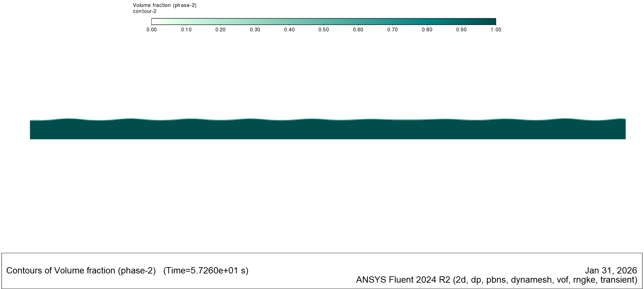
Task: Select the 0.30 label on the colormap
Action: pyautogui.click(x=255, y=29)
